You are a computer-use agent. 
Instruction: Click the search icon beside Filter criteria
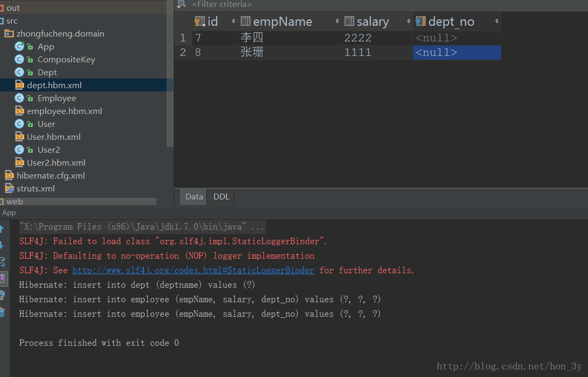click(181, 4)
